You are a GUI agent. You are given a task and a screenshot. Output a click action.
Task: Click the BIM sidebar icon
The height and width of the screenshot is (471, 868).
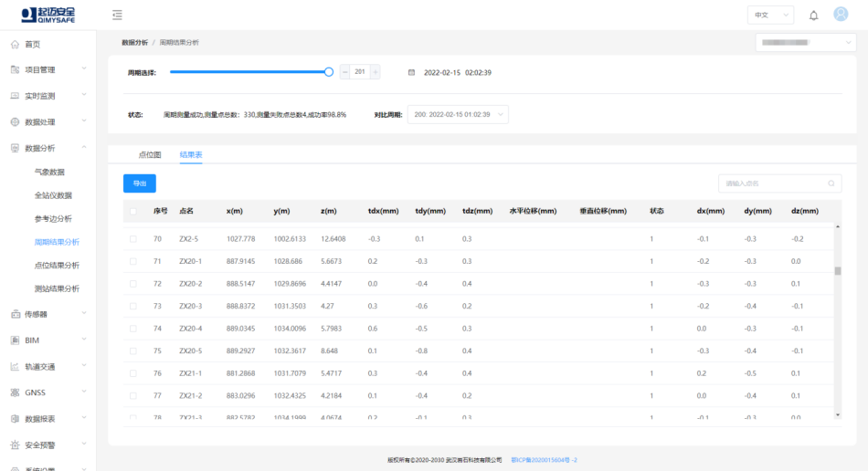[x=15, y=340]
